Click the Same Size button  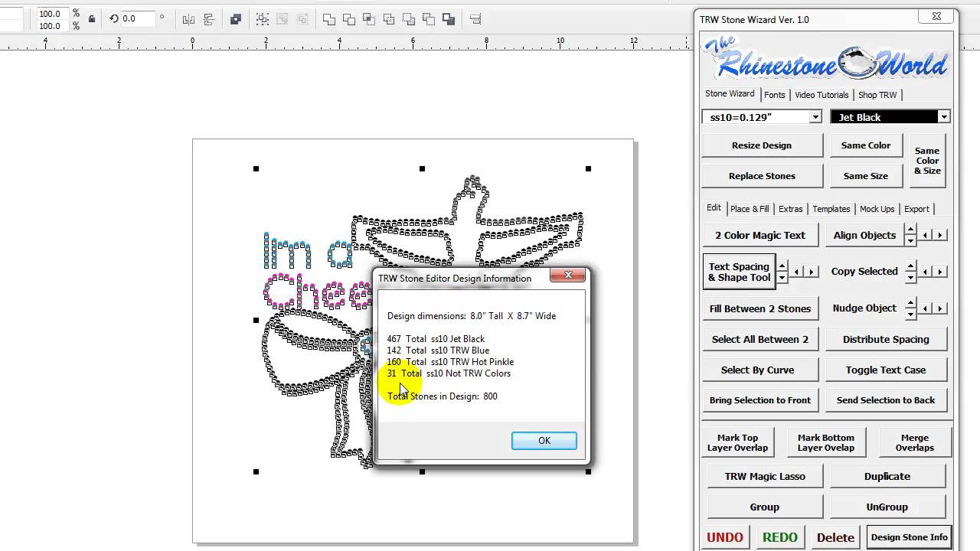click(866, 176)
